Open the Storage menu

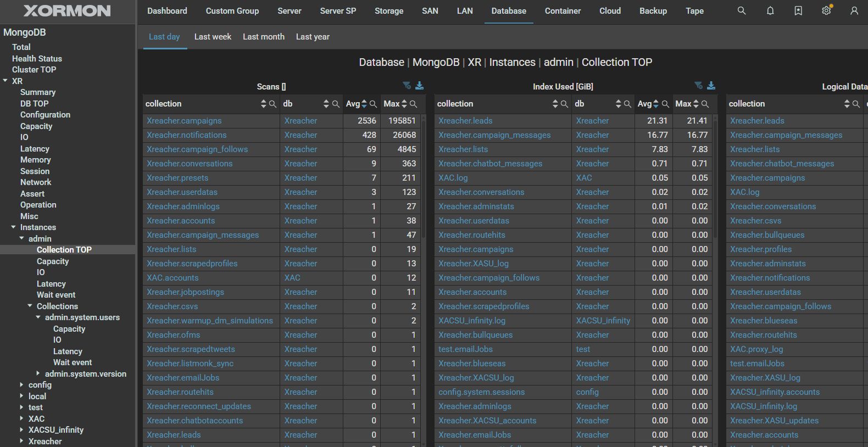[388, 11]
